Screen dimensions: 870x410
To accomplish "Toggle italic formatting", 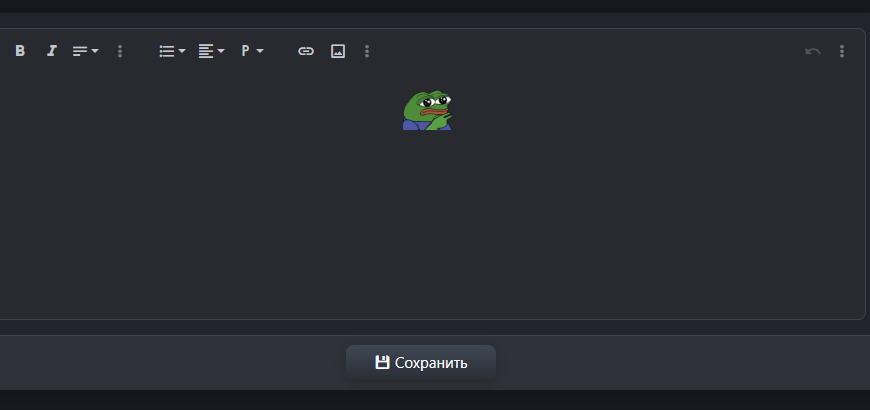I will [x=52, y=51].
